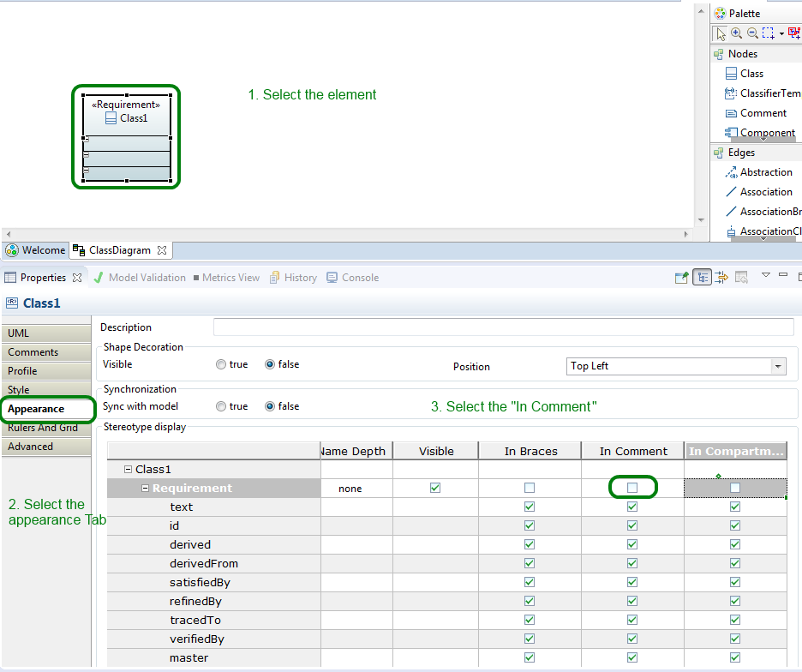This screenshot has height=672, width=802.
Task: Check the Requirement In Compartment checkbox
Action: (x=735, y=488)
